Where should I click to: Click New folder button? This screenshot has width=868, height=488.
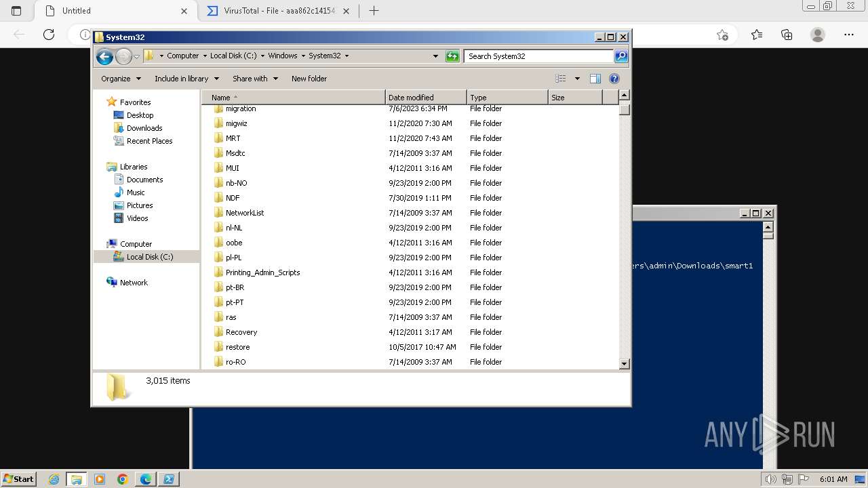309,79
